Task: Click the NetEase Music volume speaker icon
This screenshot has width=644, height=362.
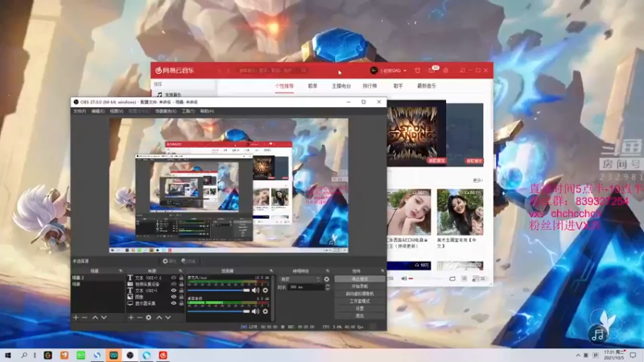Action: [x=404, y=278]
